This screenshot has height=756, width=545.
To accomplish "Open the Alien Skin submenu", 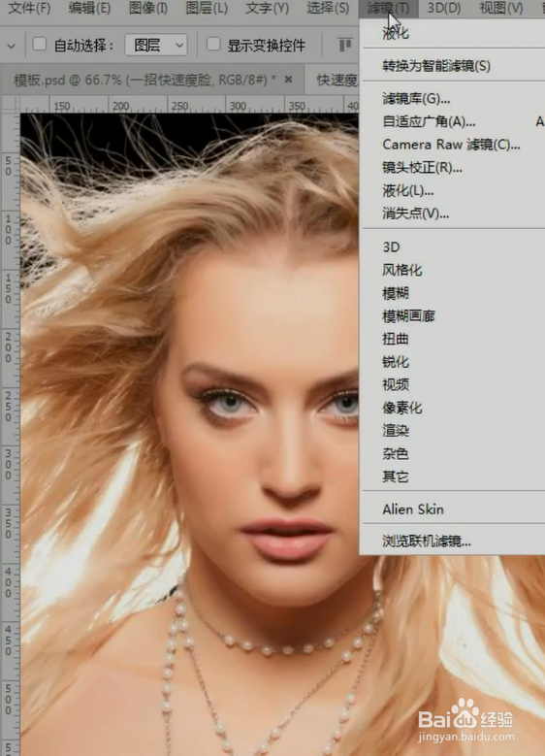I will pos(413,509).
